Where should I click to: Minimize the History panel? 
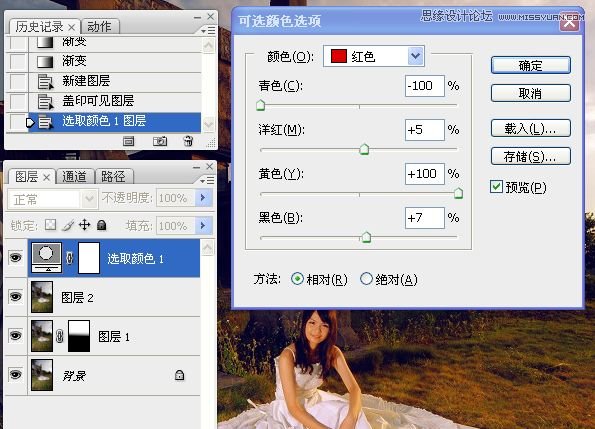coord(197,17)
